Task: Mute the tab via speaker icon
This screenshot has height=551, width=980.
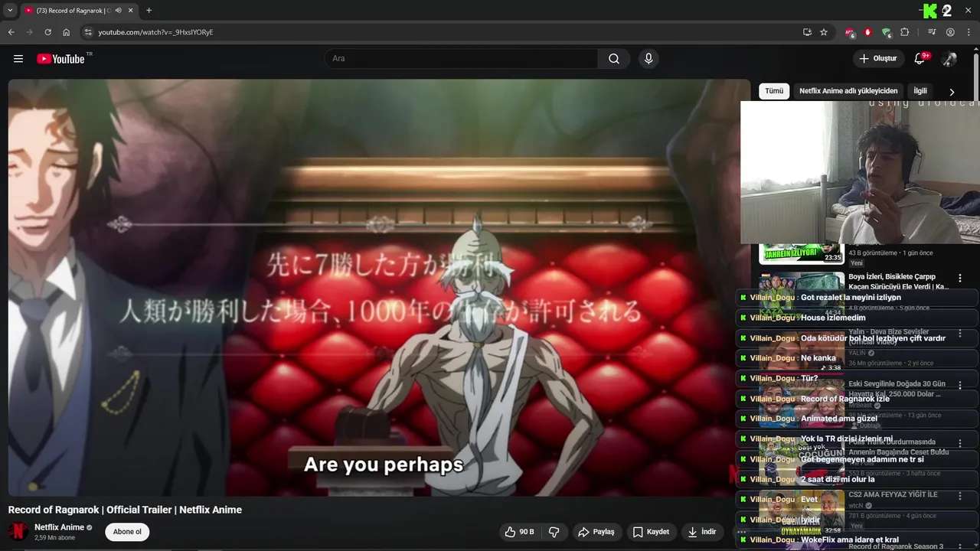Action: (118, 11)
